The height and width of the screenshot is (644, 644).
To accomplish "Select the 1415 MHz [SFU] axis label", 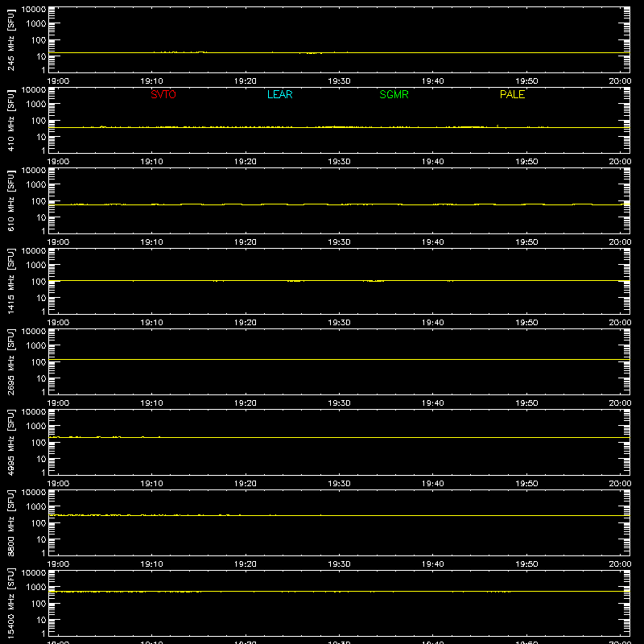I will pos(10,281).
